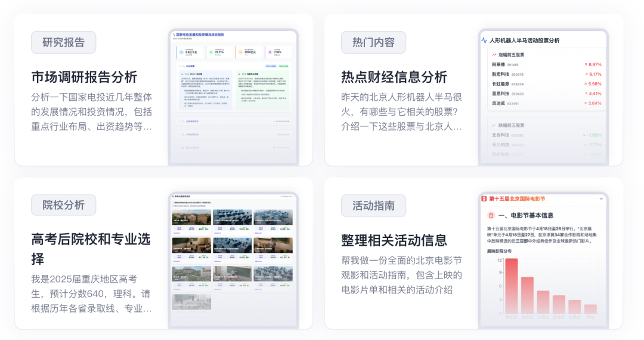Click the 8.97% gain value
644x340 pixels.
[595, 64]
